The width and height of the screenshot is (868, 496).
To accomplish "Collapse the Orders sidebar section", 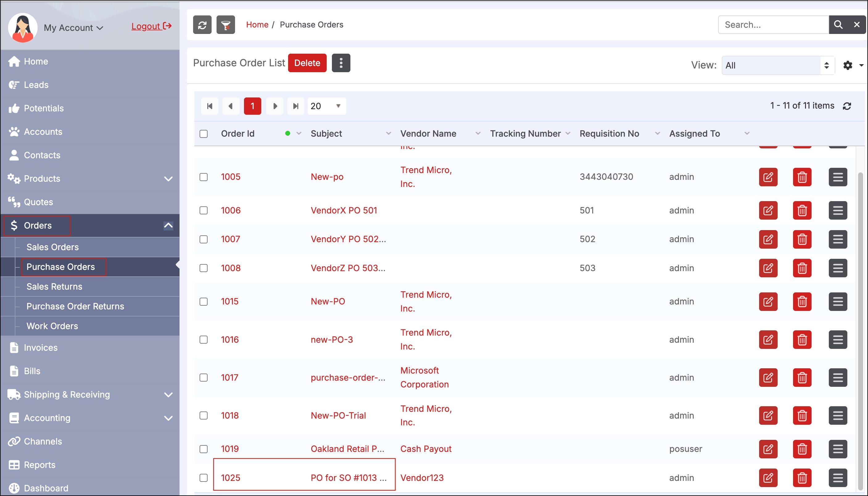I will point(168,225).
